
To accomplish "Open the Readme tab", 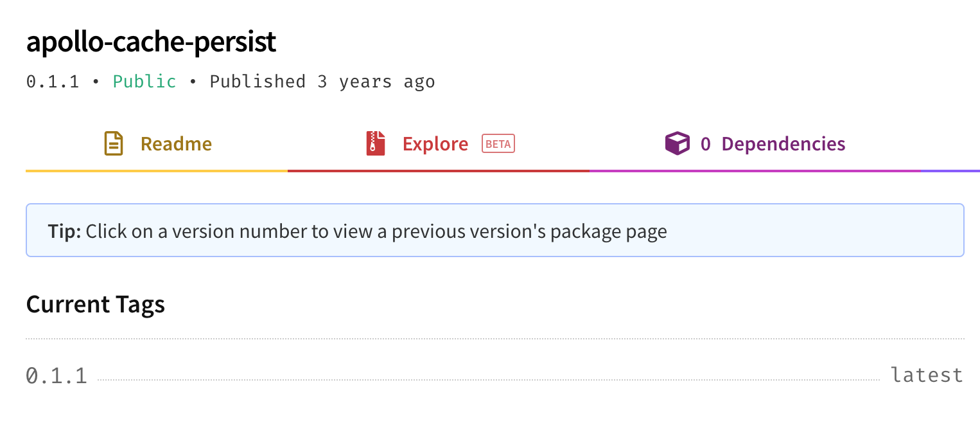I will coord(157,144).
